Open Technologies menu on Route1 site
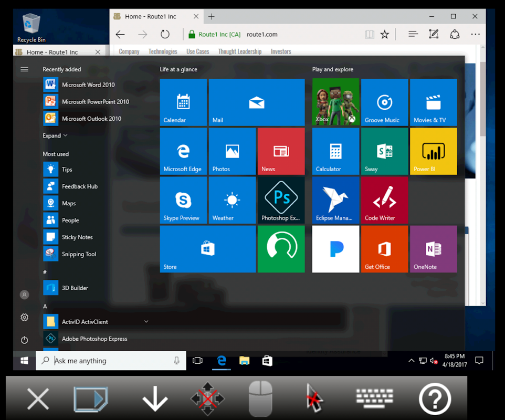The width and height of the screenshot is (505, 420). (x=163, y=51)
